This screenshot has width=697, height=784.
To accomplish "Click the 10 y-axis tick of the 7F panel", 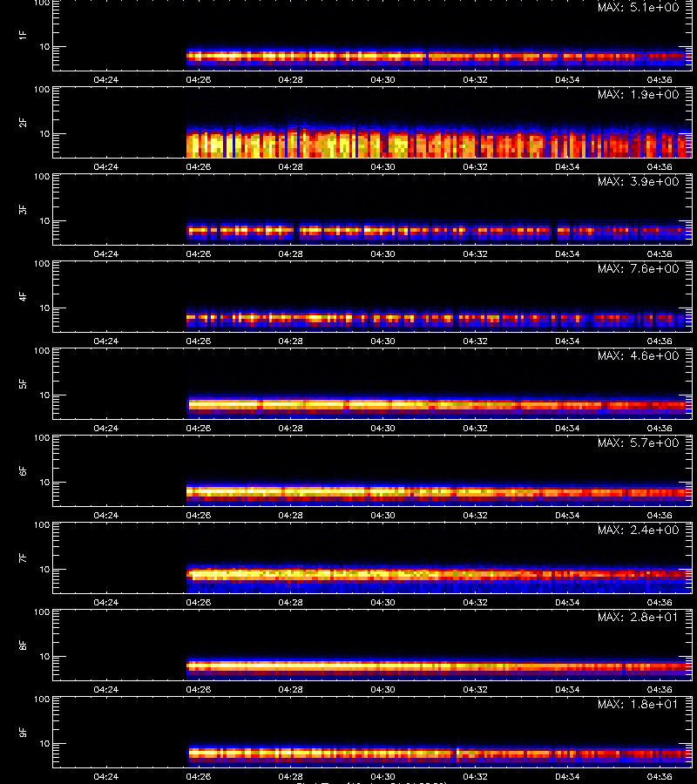I will point(44,569).
